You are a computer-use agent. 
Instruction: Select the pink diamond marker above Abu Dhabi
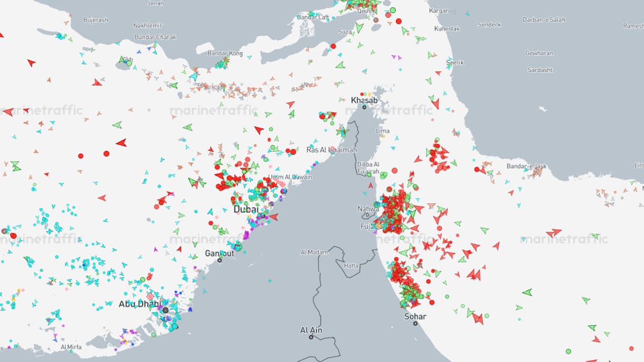point(150,296)
